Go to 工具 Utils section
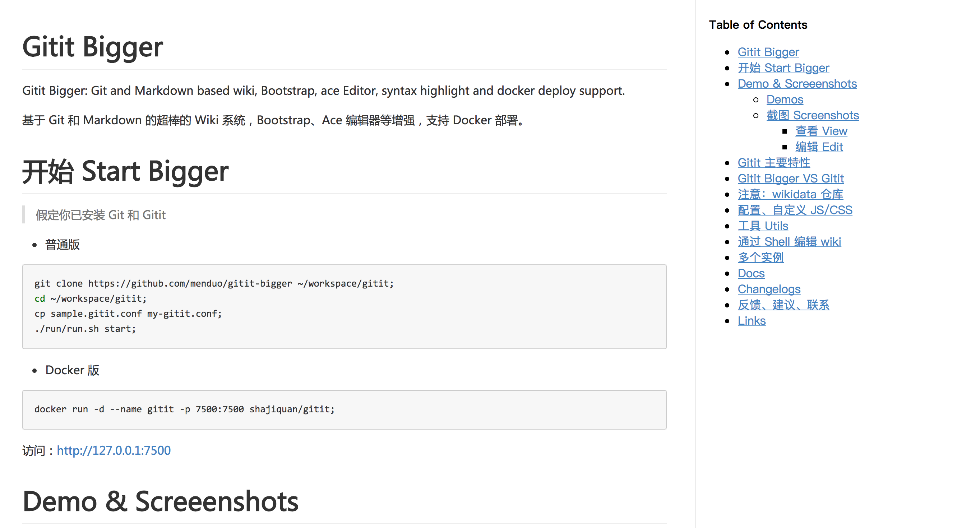 (x=762, y=226)
